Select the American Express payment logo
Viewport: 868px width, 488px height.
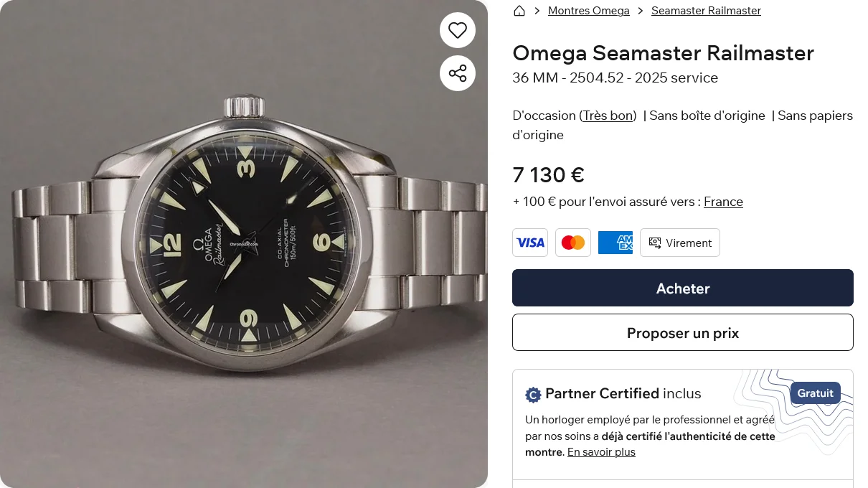pos(615,243)
